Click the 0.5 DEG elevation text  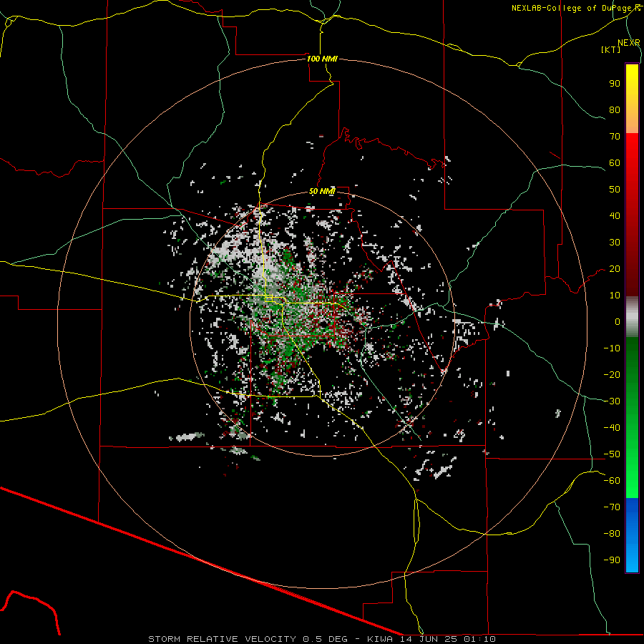(325, 639)
